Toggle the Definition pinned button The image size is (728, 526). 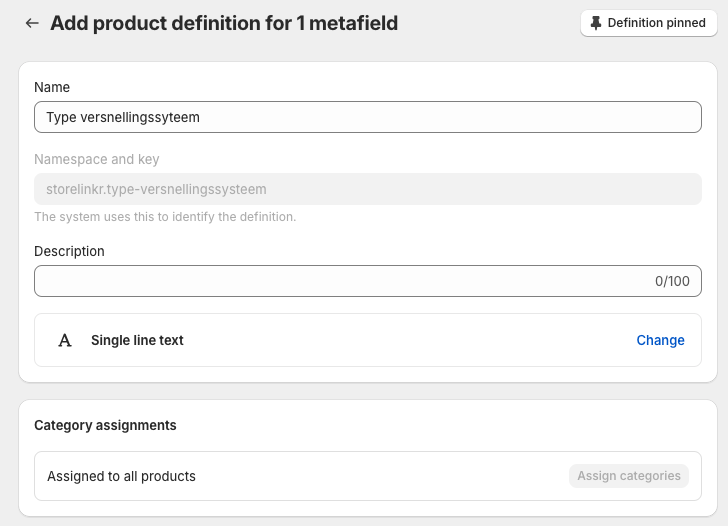pos(648,23)
